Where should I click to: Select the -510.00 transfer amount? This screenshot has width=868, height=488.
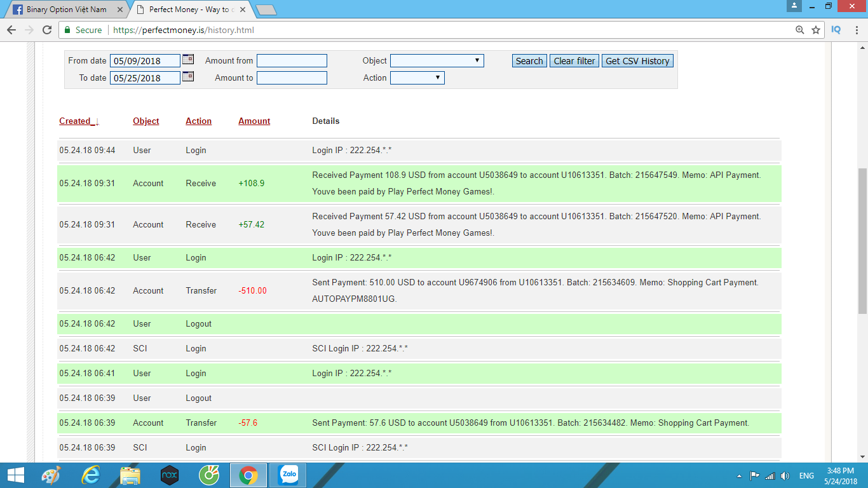pos(253,290)
